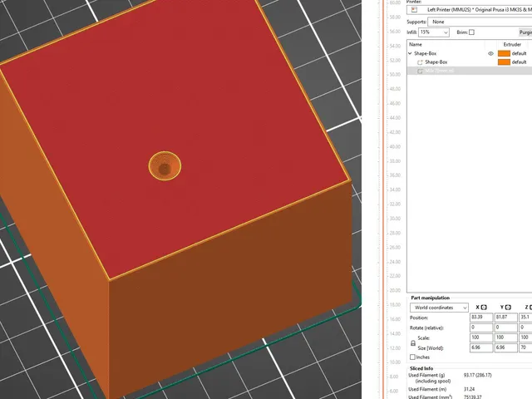Viewport: 532px width, 399px height.
Task: Click Position Y field 81.87
Action: (x=505, y=318)
